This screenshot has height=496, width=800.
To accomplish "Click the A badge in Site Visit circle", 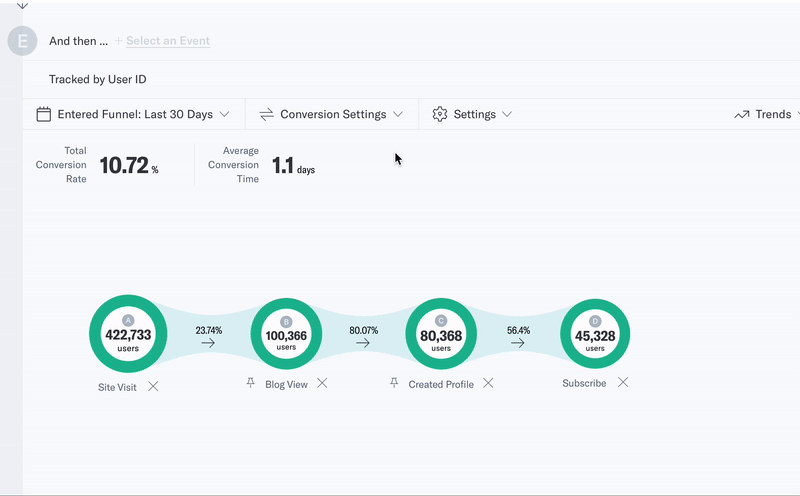I will [x=128, y=320].
